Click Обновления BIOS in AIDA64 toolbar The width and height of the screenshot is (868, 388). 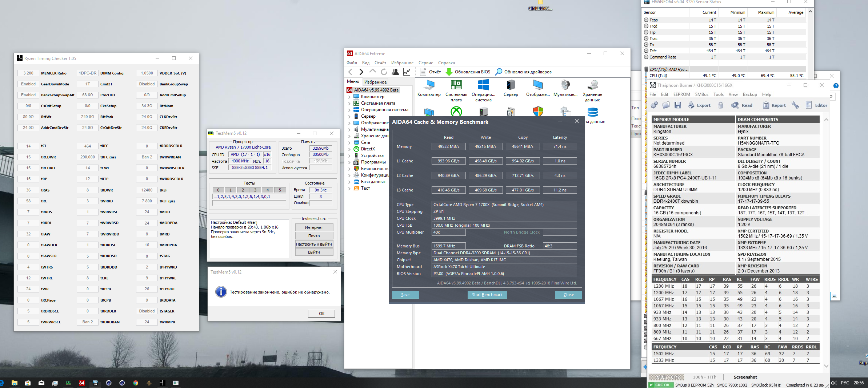click(x=468, y=72)
